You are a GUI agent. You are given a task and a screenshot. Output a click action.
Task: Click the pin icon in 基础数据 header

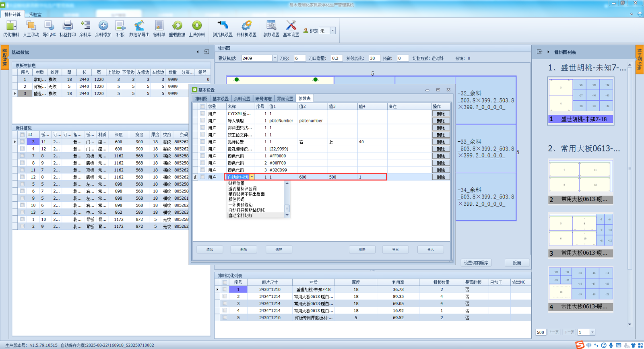point(206,52)
